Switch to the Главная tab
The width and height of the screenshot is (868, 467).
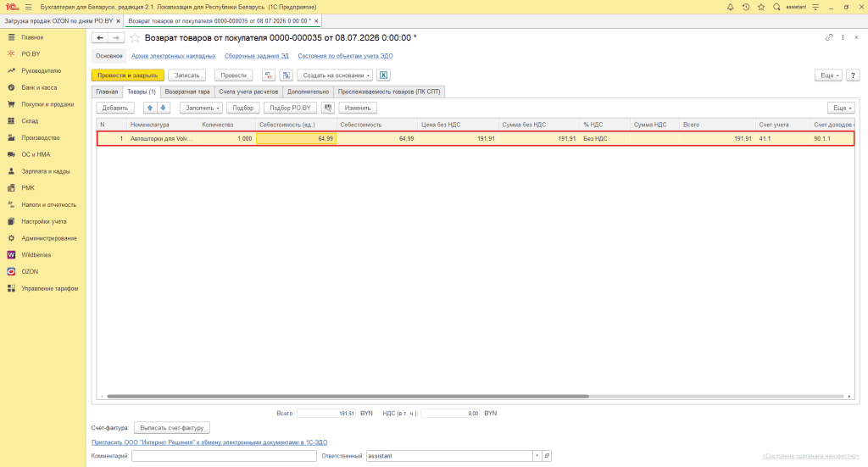pyautogui.click(x=107, y=92)
